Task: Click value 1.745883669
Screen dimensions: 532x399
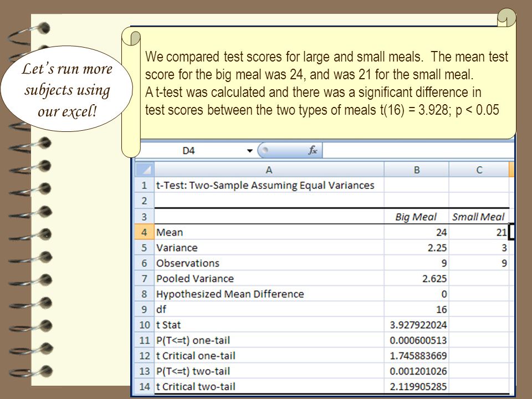Action: (x=416, y=356)
